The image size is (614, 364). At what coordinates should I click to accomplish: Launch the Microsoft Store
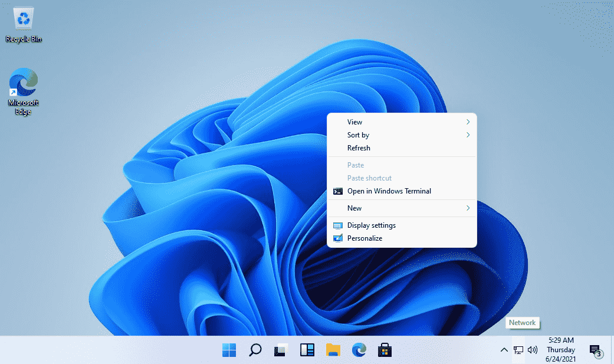pyautogui.click(x=385, y=350)
